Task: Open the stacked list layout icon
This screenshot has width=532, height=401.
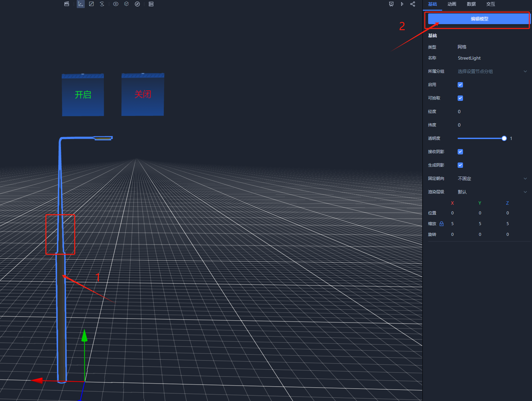Action: [x=151, y=4]
